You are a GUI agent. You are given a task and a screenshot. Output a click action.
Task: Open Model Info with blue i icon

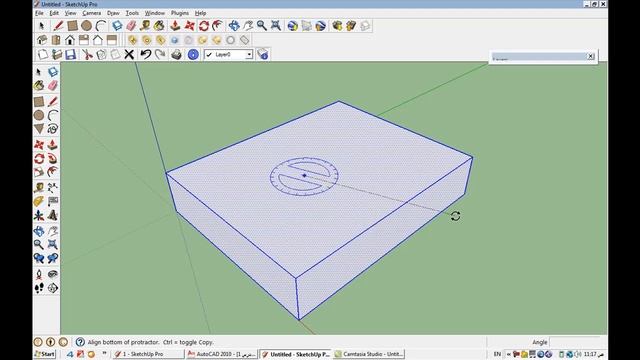[x=193, y=54]
